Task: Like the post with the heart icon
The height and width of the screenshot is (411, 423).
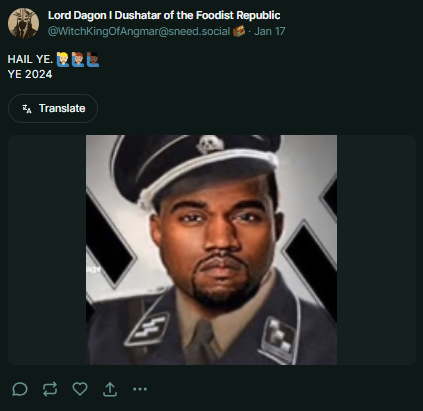Action: coord(80,389)
